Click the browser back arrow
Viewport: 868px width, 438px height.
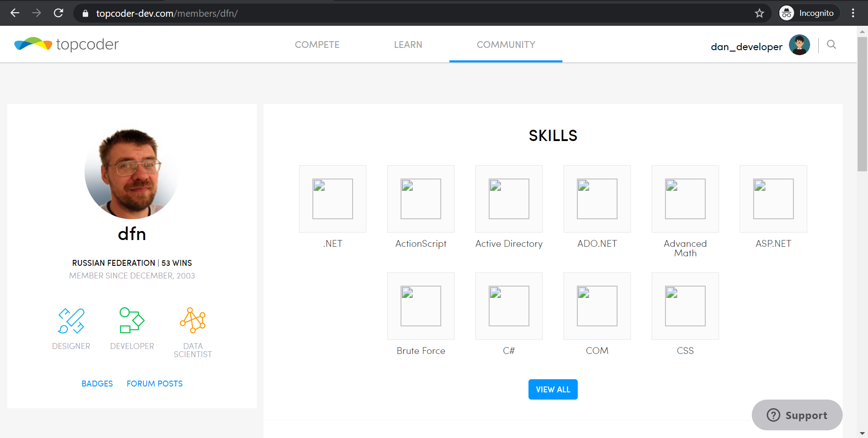pos(15,13)
